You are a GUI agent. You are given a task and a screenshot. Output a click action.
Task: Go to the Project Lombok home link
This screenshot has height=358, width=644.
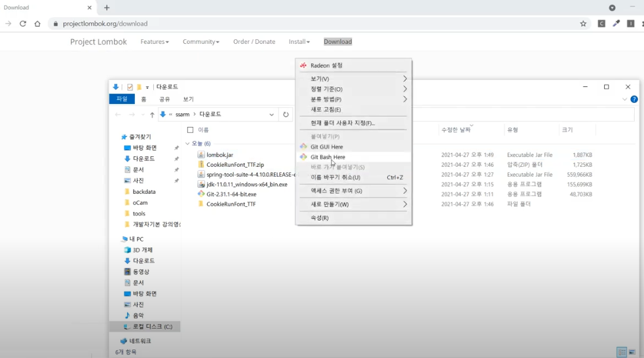pos(98,42)
